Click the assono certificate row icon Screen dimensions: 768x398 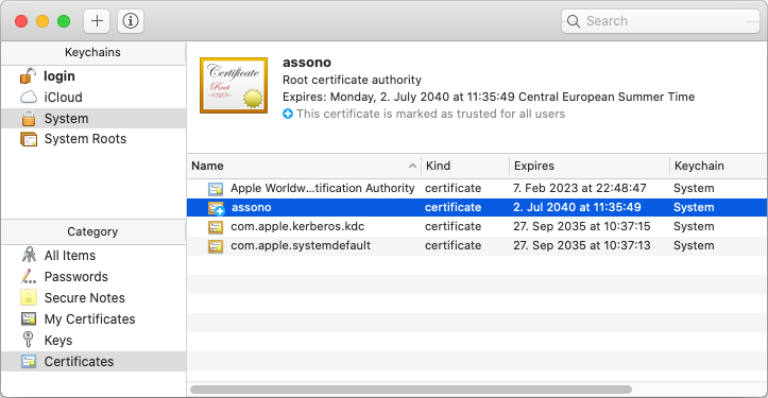[216, 208]
